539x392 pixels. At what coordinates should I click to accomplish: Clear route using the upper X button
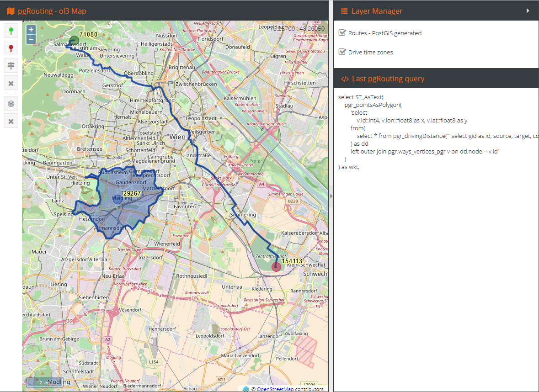coord(11,83)
